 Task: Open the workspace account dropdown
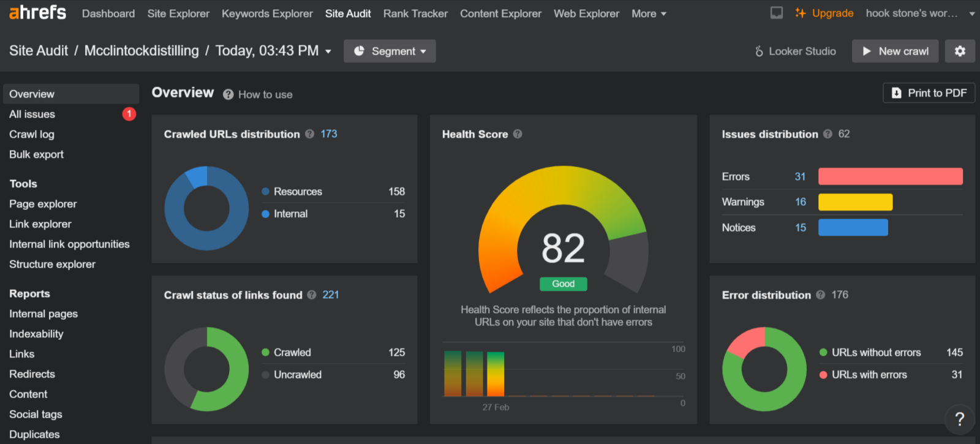coord(920,13)
